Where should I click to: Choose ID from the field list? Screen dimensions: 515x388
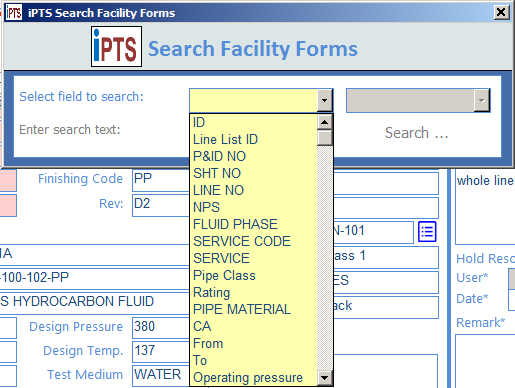point(254,122)
